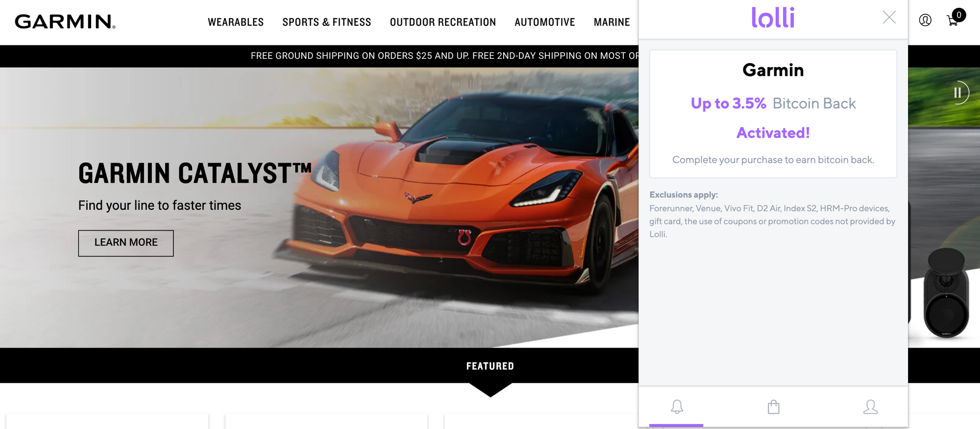Open the Outdoor Recreation menu
Viewport: 980px width, 429px height.
pyautogui.click(x=443, y=22)
